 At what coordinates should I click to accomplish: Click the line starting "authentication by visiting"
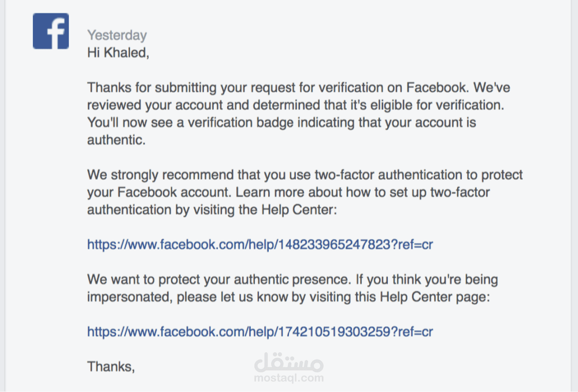pyautogui.click(x=212, y=210)
